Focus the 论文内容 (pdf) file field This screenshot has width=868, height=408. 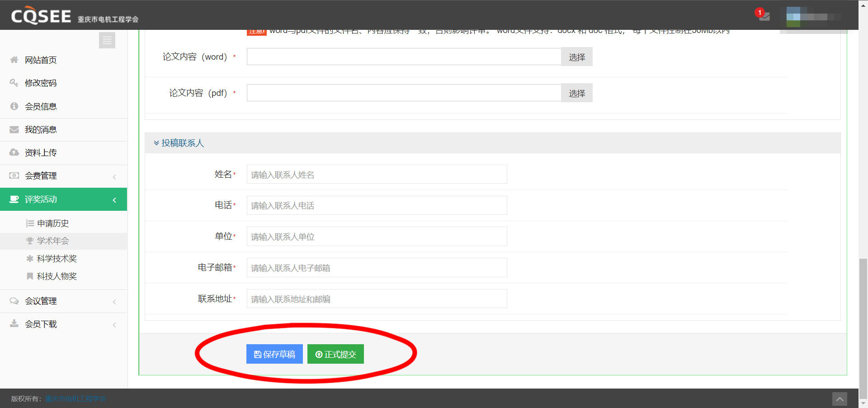point(404,93)
